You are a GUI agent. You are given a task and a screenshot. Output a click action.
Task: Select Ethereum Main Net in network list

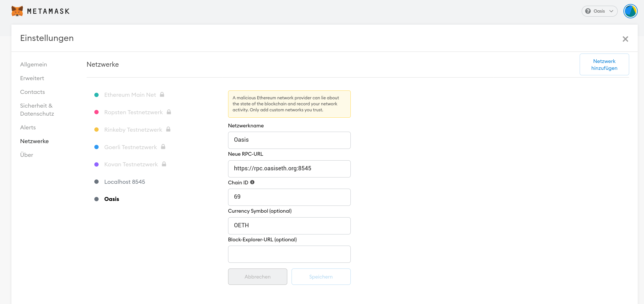(130, 95)
